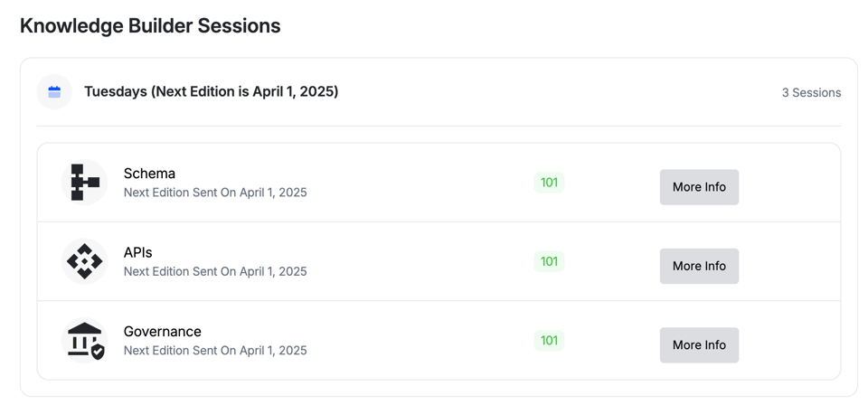Click the 101 badge beside APIs
This screenshot has height=405, width=868.
[549, 261]
